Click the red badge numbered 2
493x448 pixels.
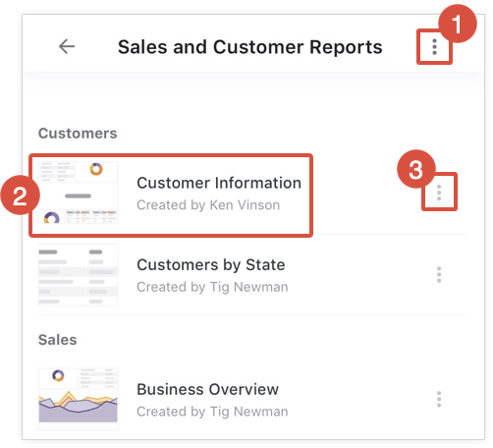point(20,196)
